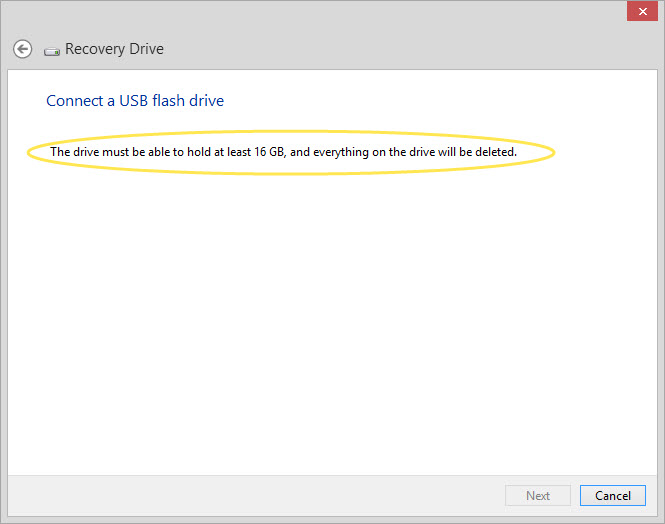Image resolution: width=665 pixels, height=524 pixels.
Task: Click the blank white wizard content area
Action: (330, 320)
